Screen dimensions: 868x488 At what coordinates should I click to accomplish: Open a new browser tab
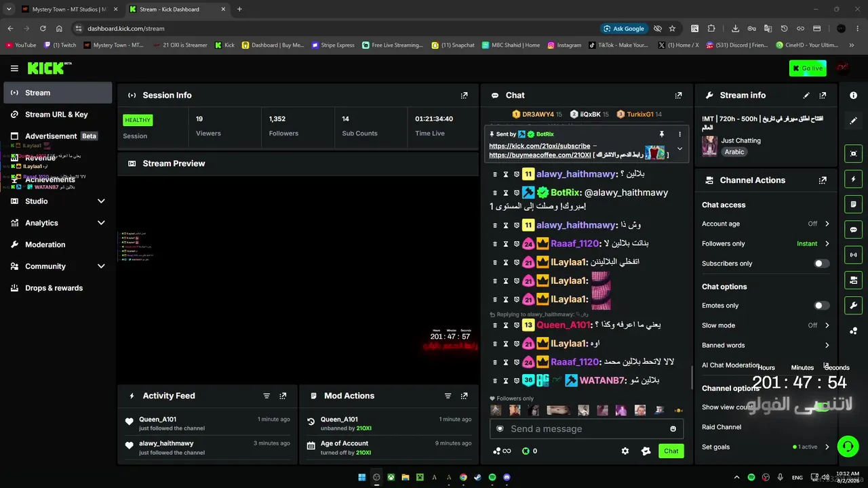[x=239, y=9]
